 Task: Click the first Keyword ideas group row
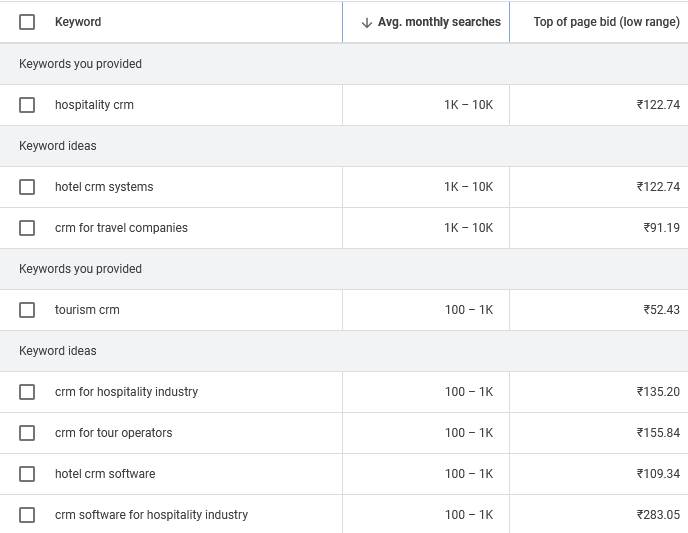point(58,146)
